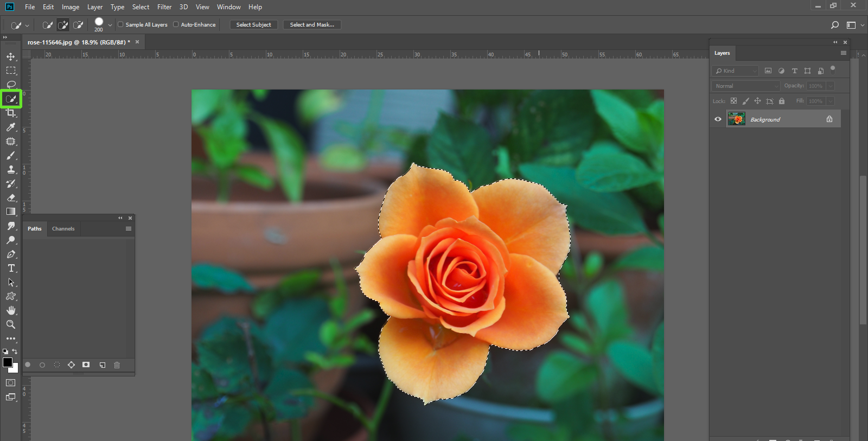
Task: Click the search icon in options bar
Action: pos(835,25)
